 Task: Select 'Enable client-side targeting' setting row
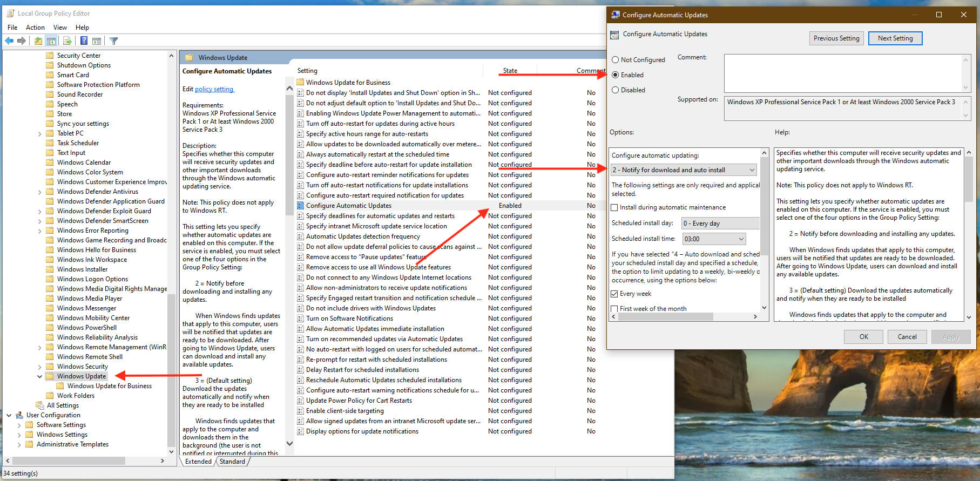click(344, 411)
